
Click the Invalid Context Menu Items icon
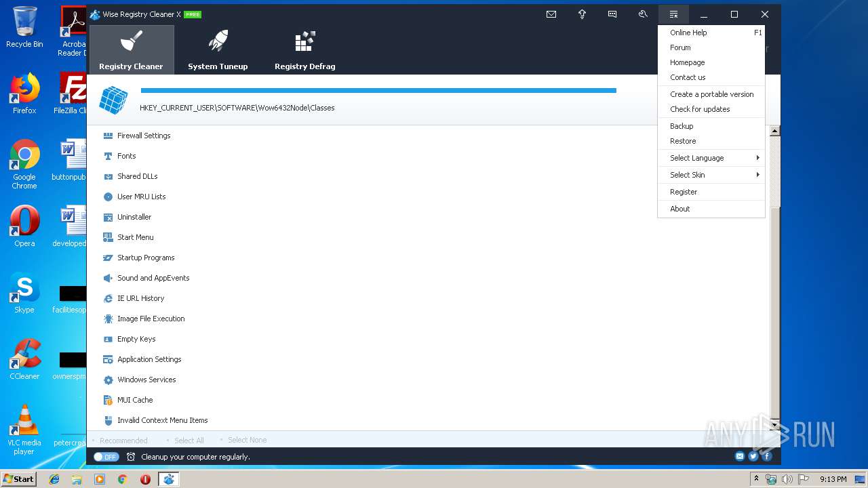pyautogui.click(x=108, y=420)
